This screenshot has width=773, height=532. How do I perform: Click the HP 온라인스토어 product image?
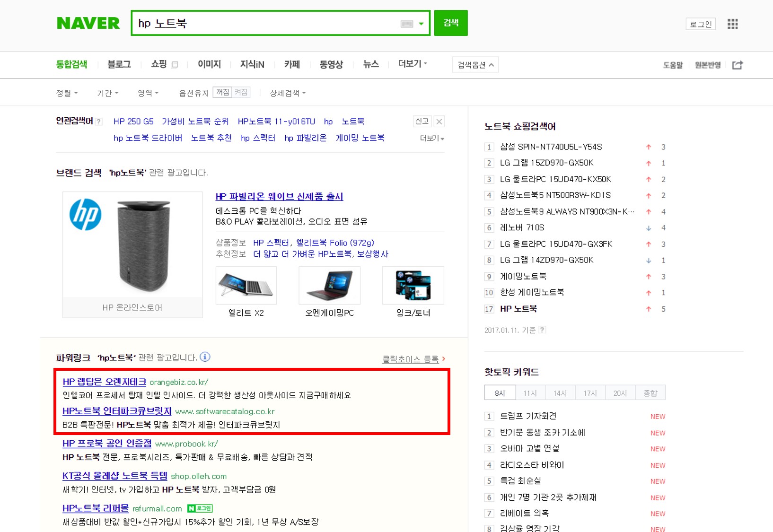[132, 244]
